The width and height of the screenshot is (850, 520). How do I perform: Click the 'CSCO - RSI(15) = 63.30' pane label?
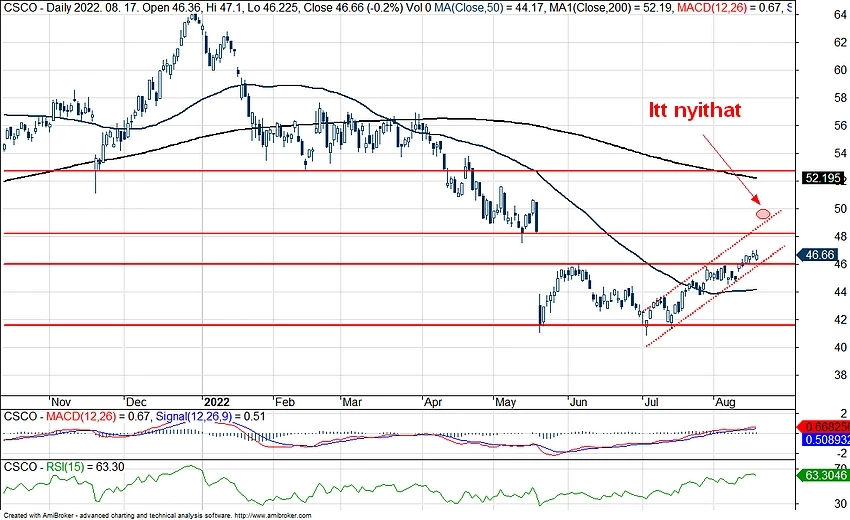(64, 467)
